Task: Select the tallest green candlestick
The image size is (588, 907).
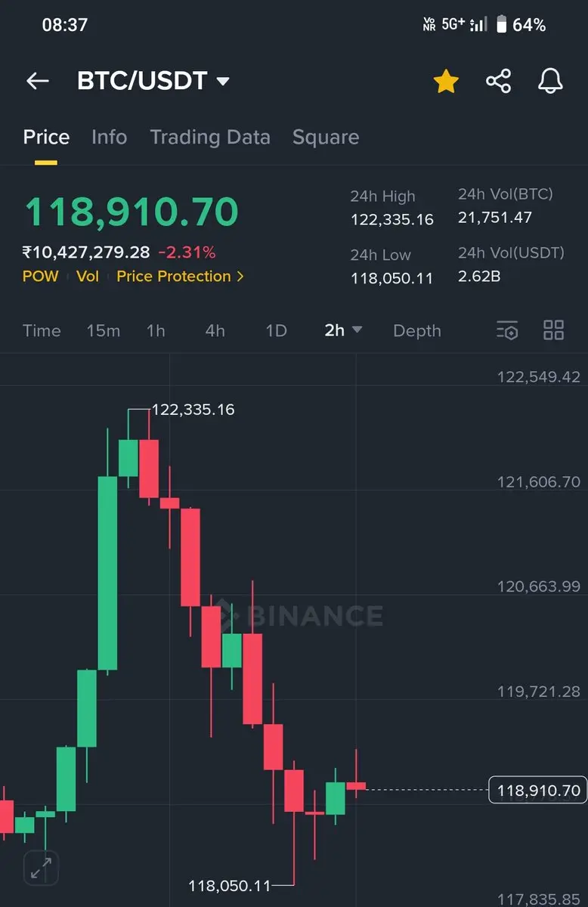Action: (x=108, y=573)
